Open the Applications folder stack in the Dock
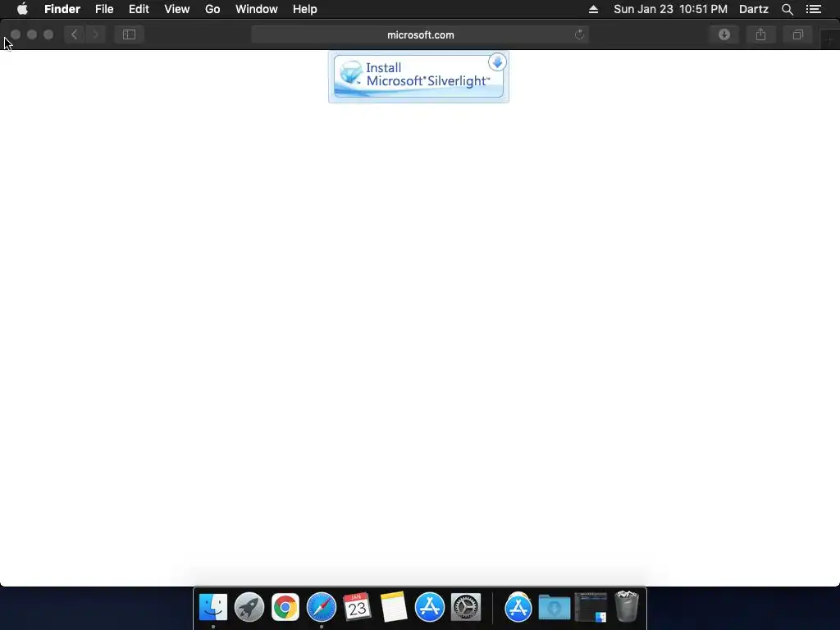The image size is (840, 630). click(x=518, y=608)
